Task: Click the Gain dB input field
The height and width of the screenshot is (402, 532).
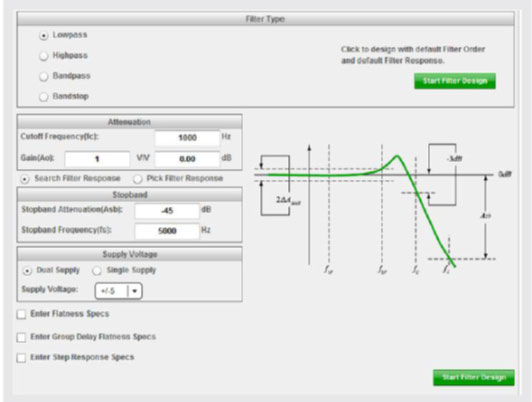Action: click(x=187, y=159)
